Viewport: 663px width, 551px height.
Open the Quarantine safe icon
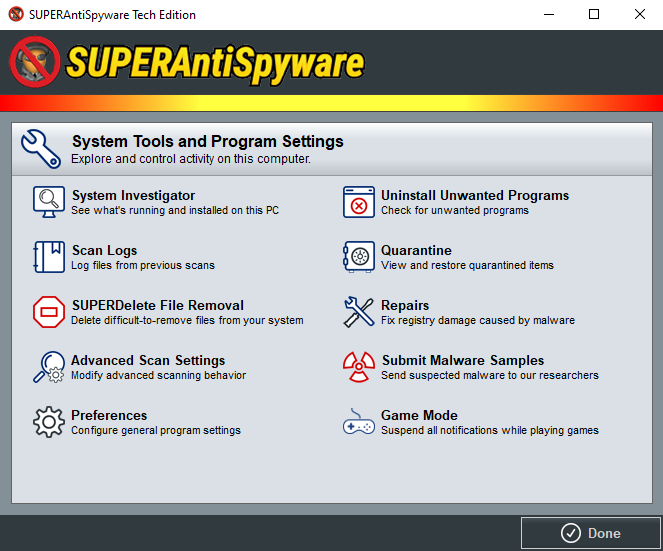coord(359,257)
